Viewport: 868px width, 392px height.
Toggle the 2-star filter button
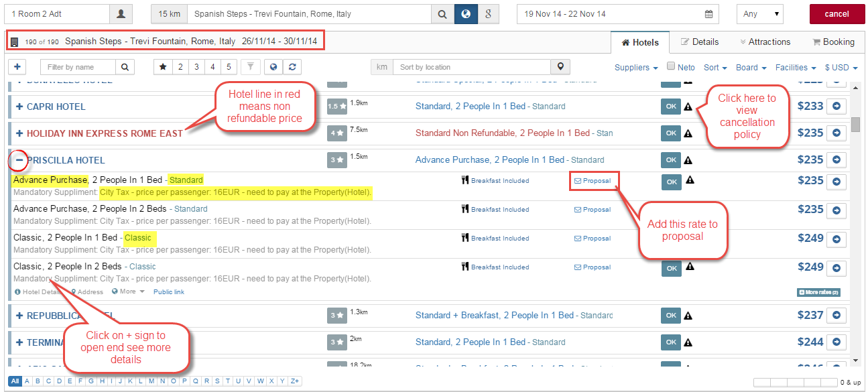tap(180, 67)
